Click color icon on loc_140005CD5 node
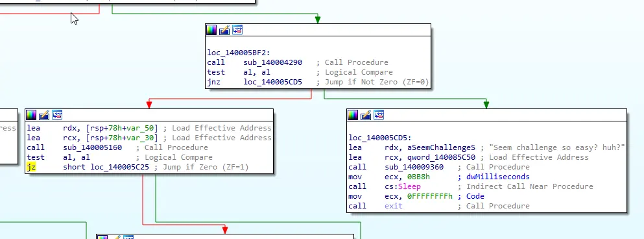The width and height of the screenshot is (644, 239). (353, 115)
